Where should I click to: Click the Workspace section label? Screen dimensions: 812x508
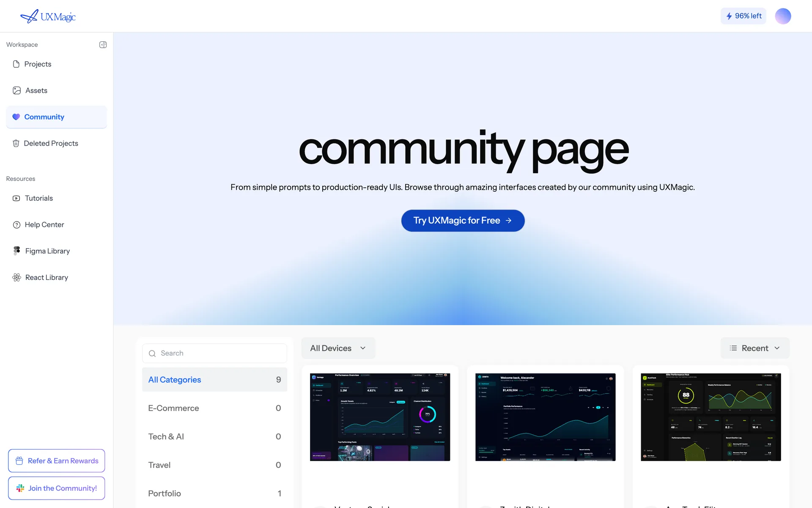pos(22,45)
